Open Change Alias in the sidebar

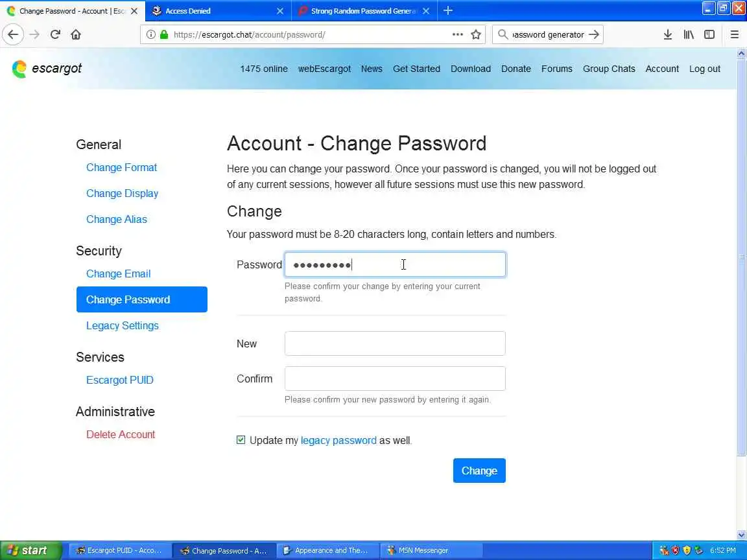click(x=117, y=219)
